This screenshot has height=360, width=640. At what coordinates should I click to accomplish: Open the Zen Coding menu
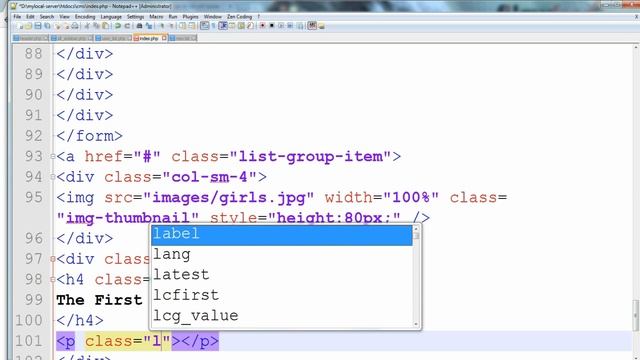[240, 17]
